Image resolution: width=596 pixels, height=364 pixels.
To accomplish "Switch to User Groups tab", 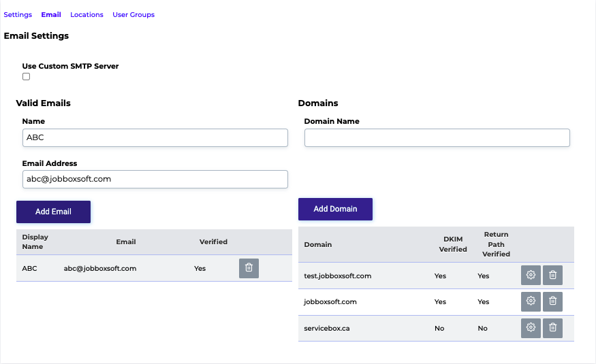I will point(134,15).
